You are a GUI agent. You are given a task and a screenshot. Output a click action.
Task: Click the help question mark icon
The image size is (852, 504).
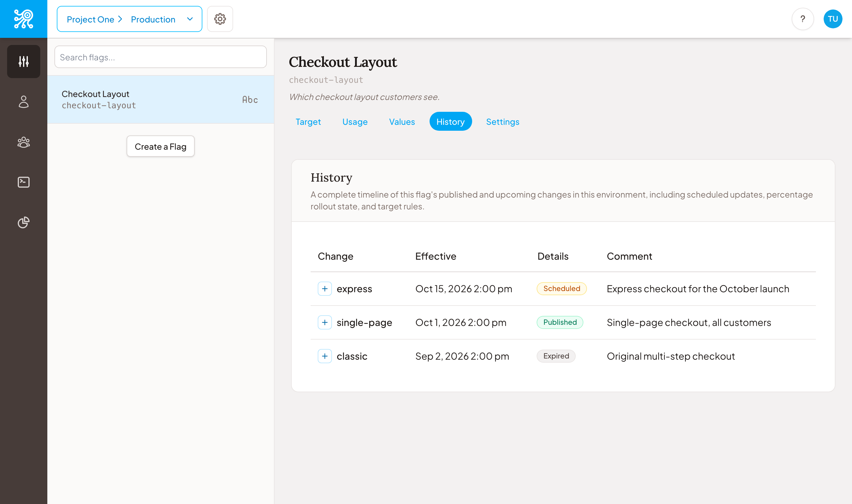[803, 19]
